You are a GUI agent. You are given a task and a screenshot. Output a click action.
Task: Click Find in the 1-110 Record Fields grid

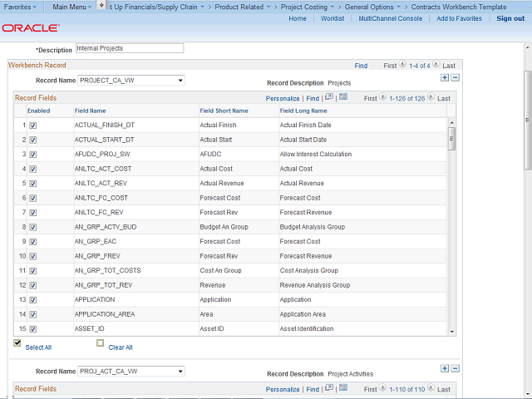(x=313, y=389)
